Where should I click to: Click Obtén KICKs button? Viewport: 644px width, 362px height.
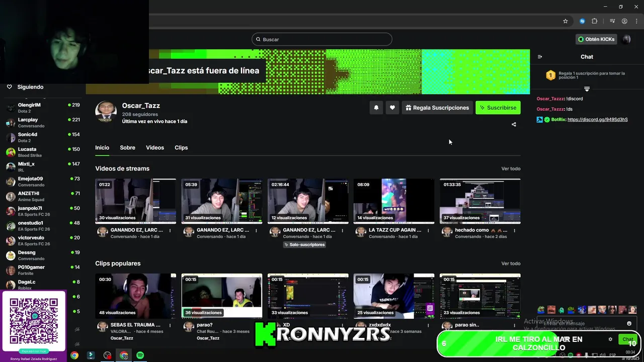click(596, 39)
